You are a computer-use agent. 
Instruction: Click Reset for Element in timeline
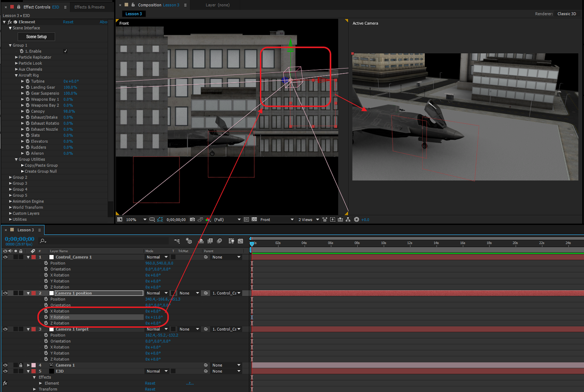click(150, 383)
